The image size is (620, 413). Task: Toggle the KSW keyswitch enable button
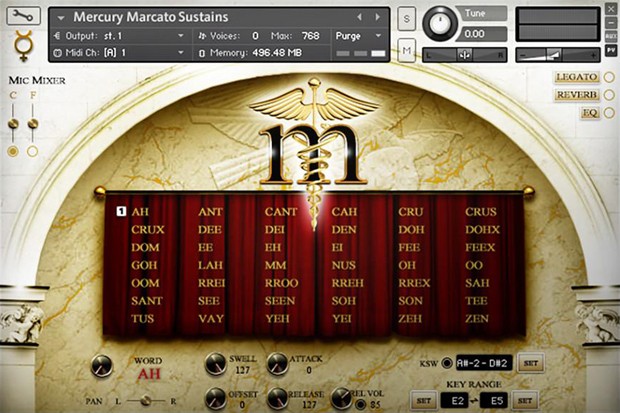[x=447, y=363]
